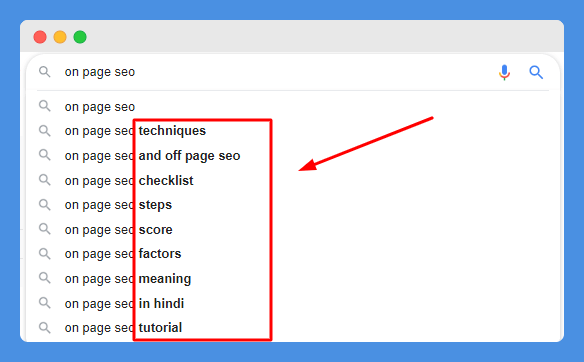Click magnifier icon beside 'techniques' suggestion
The image size is (584, 362).
coord(45,131)
